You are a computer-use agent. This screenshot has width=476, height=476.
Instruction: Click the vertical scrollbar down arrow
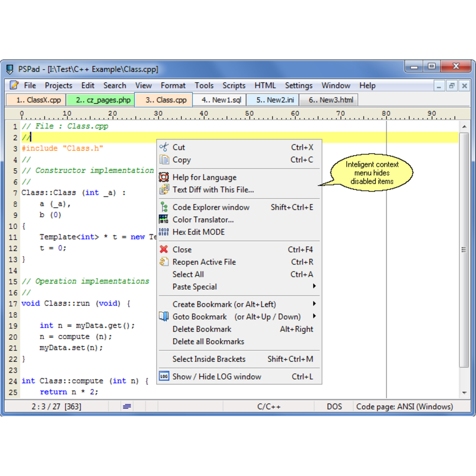[x=464, y=393]
